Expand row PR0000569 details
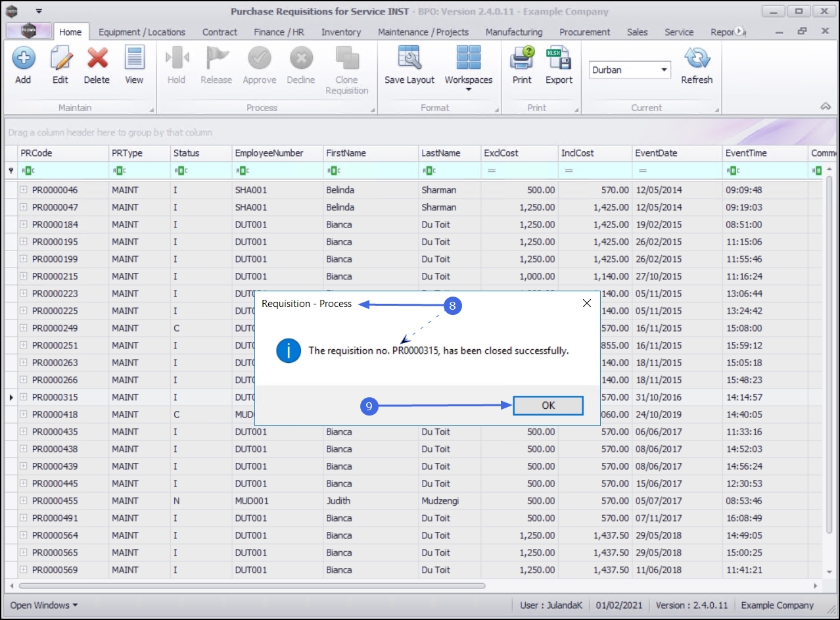Image resolution: width=840 pixels, height=620 pixels. click(24, 570)
